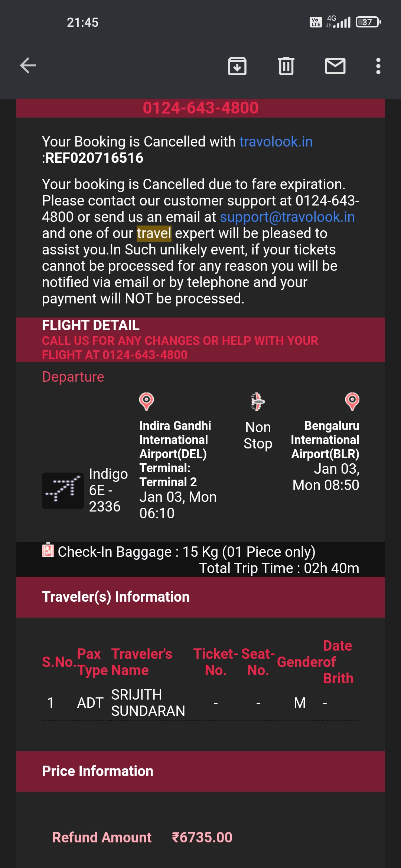
Task: Tap the red 0124-643-4800 phone number header
Action: pyautogui.click(x=200, y=108)
